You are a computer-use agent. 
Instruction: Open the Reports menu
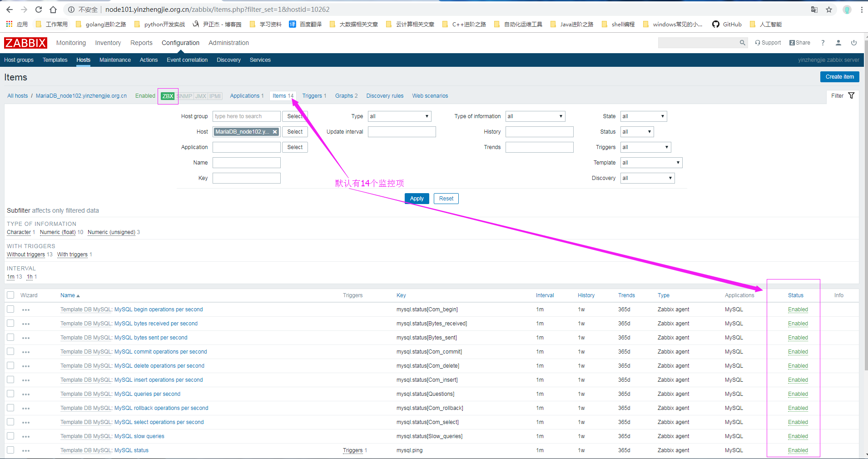141,43
